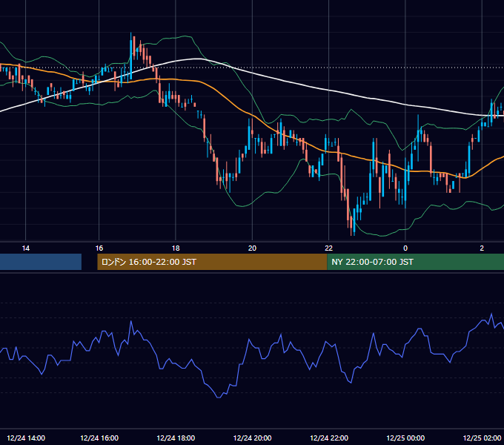Click the hour 2 axis label
Viewport: 504px width, 445px height.
click(x=482, y=248)
